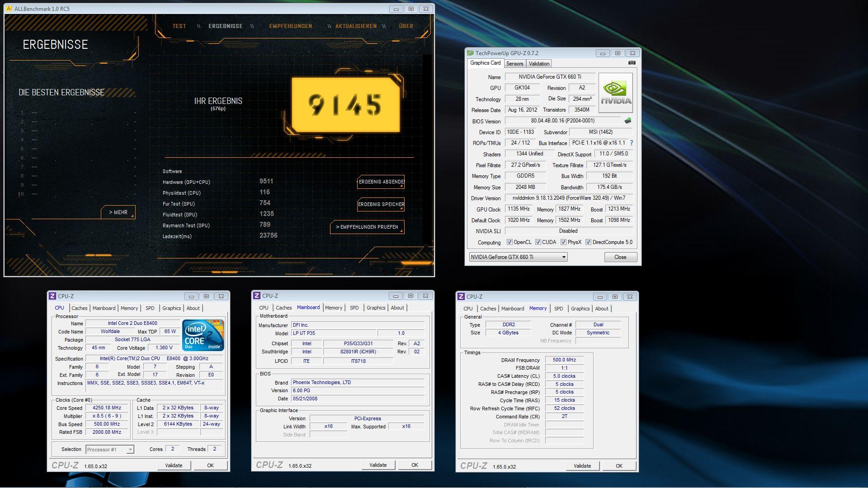Viewport: 868px width, 488px height.
Task: Click the Driver Version field in GPU-Z
Action: pyautogui.click(x=569, y=198)
